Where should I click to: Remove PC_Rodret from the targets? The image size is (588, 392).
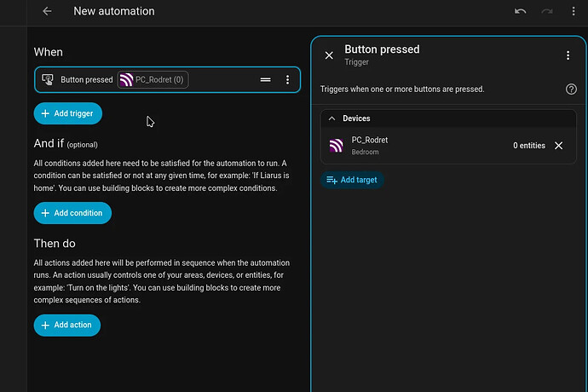(558, 146)
